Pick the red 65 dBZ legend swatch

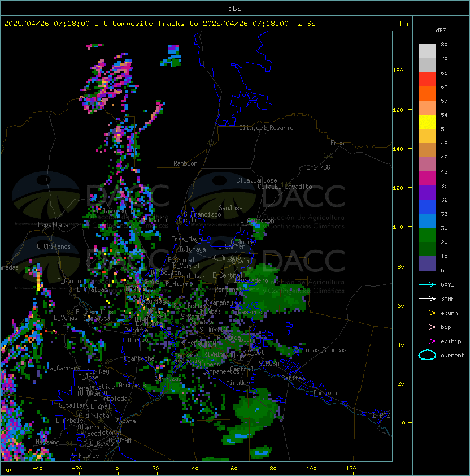coord(427,80)
